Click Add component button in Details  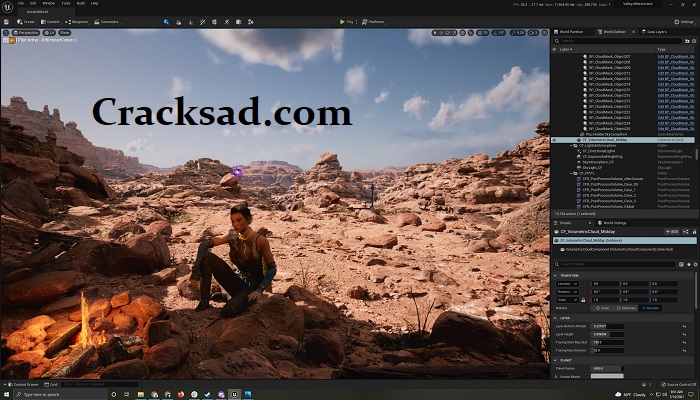[x=672, y=232]
